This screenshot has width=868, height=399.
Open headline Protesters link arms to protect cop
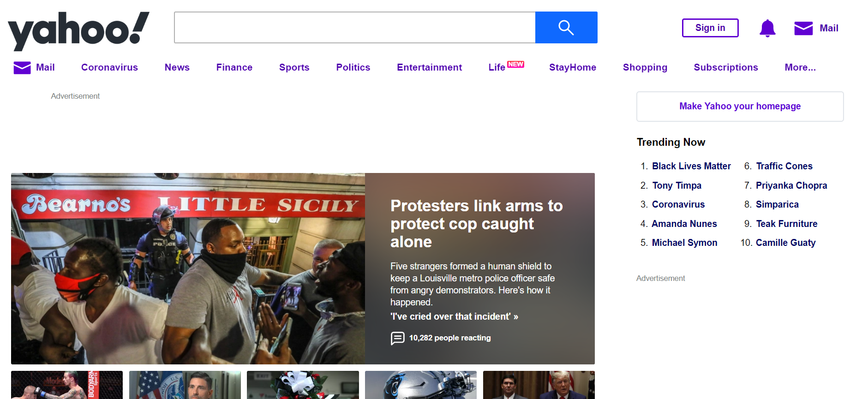coord(477,224)
